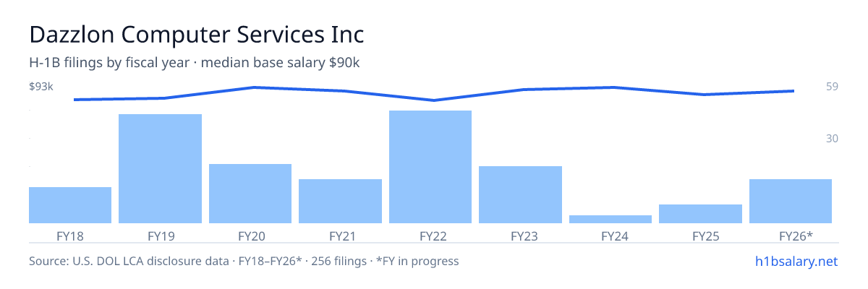Click the 30 filings axis label
868x289 pixels.
point(832,138)
